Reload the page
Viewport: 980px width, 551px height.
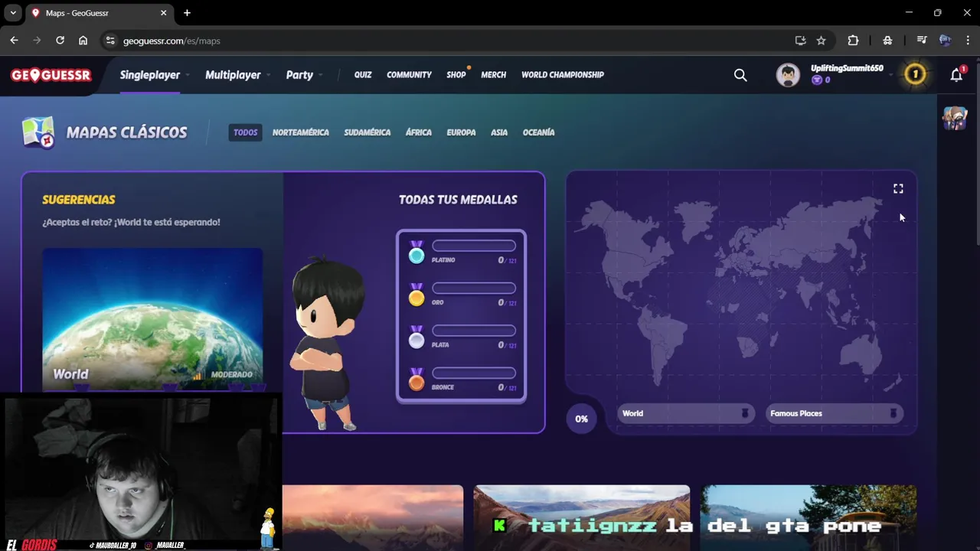point(60,41)
